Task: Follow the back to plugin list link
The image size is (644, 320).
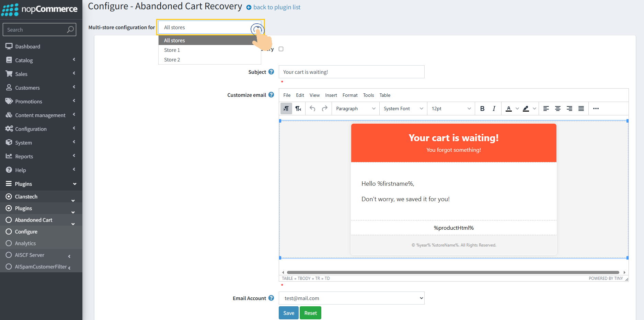Action: 276,7
